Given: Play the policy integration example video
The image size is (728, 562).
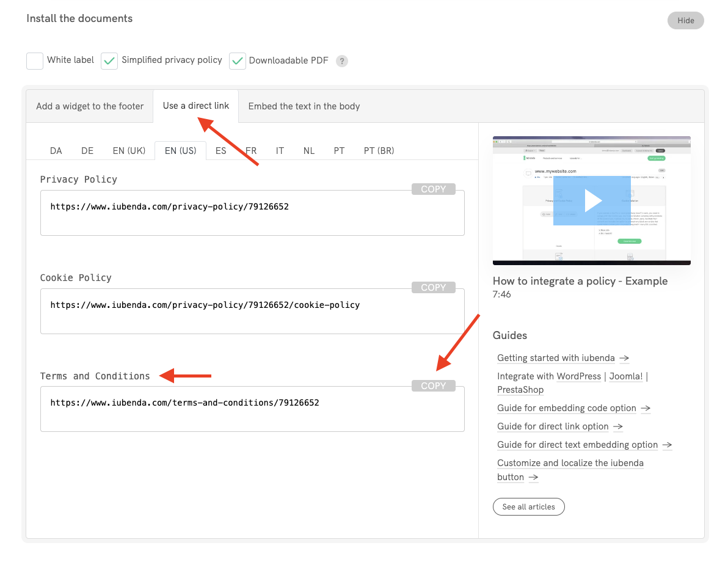Looking at the screenshot, I should pyautogui.click(x=591, y=200).
